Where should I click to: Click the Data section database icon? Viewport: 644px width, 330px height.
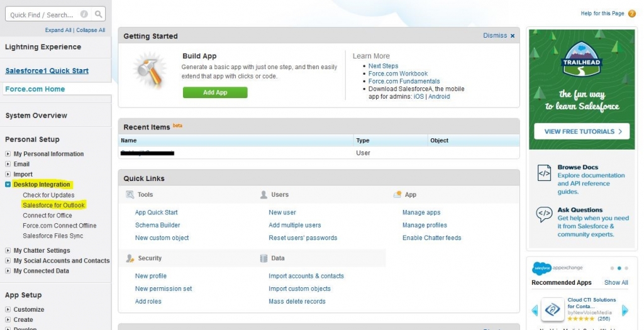(x=264, y=258)
